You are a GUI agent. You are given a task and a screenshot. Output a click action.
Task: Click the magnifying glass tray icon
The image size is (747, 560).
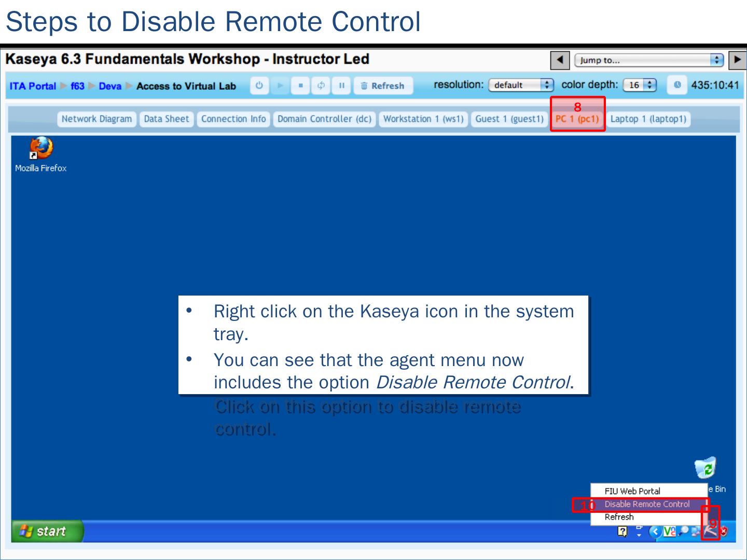pos(683,531)
